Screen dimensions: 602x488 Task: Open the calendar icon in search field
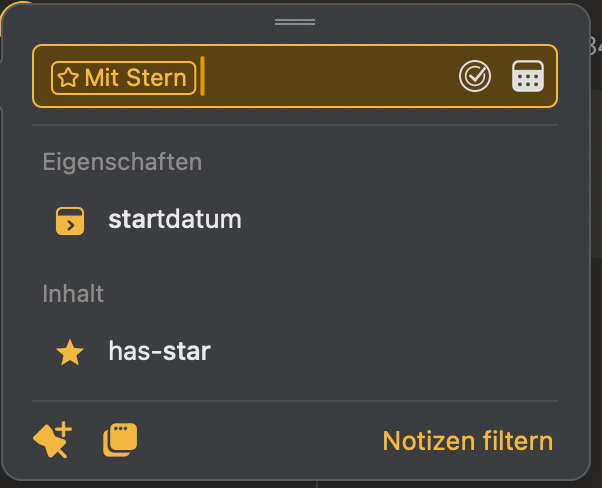pyautogui.click(x=527, y=76)
